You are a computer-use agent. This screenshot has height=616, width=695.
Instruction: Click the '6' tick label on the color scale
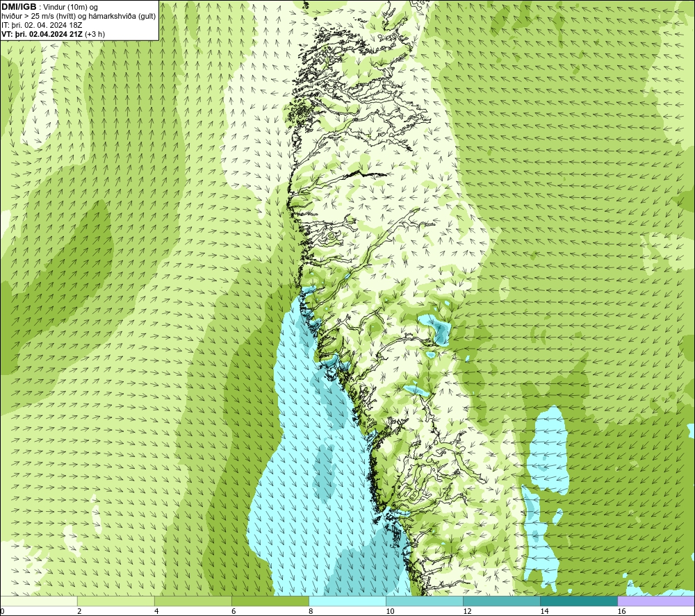coord(234,611)
